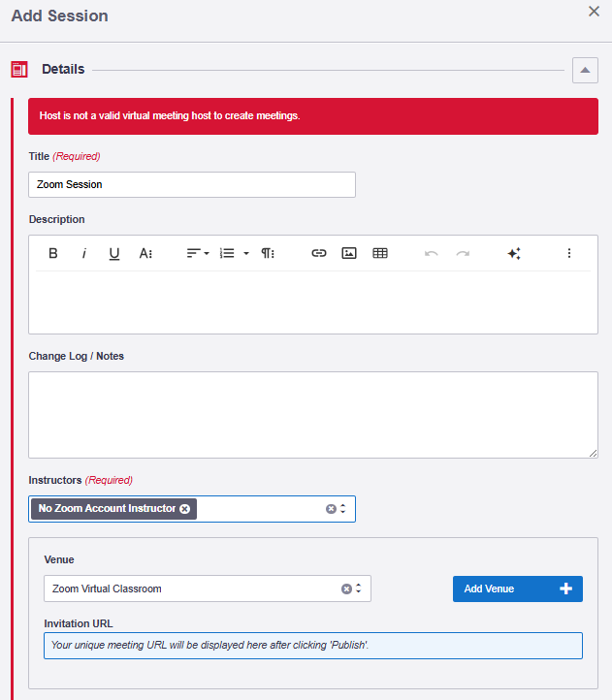Insert a hyperlink in Description
The image size is (612, 700).
pos(318,253)
